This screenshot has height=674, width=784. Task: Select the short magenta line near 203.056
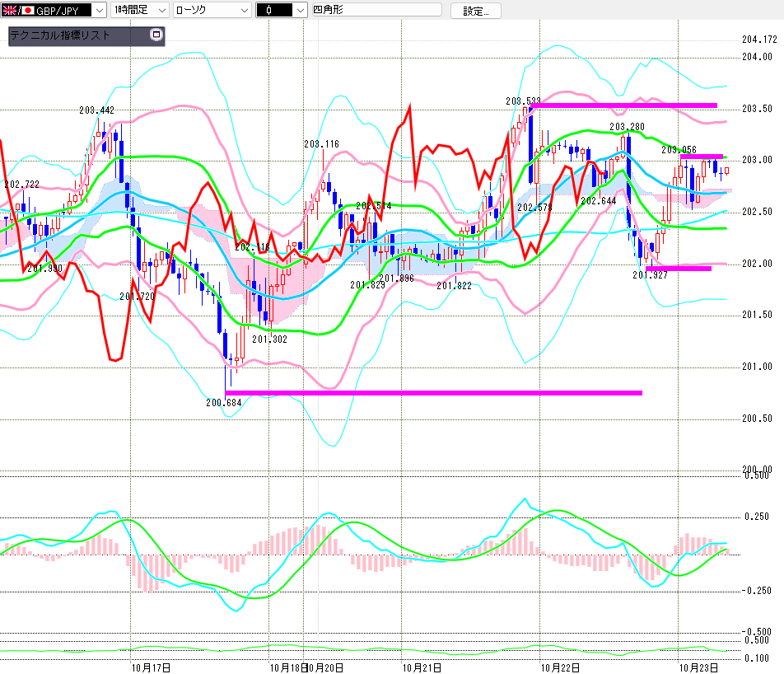[x=701, y=157]
